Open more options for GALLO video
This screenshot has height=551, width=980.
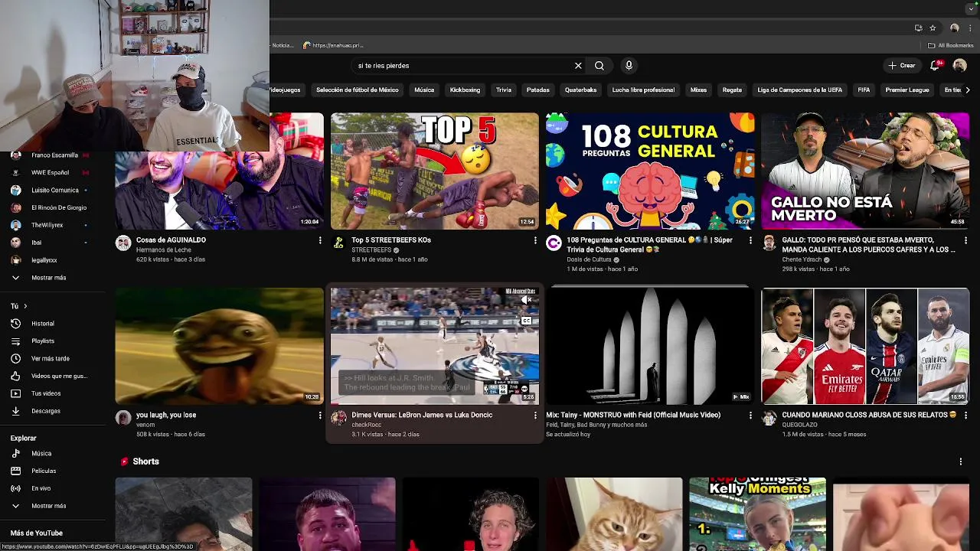(965, 240)
